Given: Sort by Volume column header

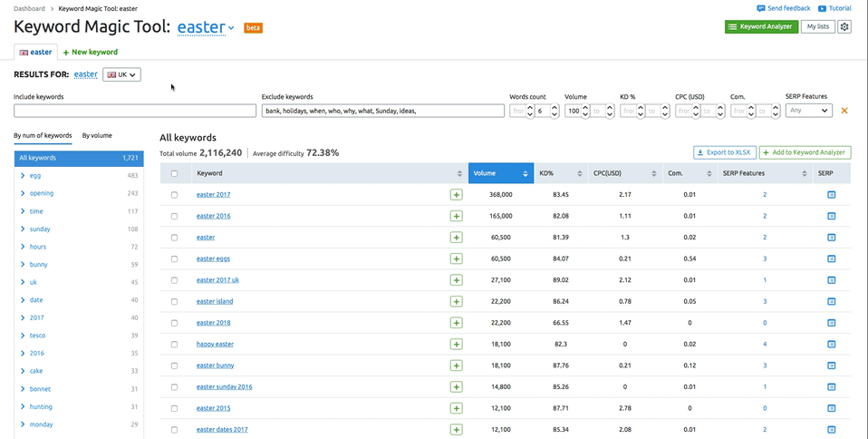Looking at the screenshot, I should tap(501, 173).
